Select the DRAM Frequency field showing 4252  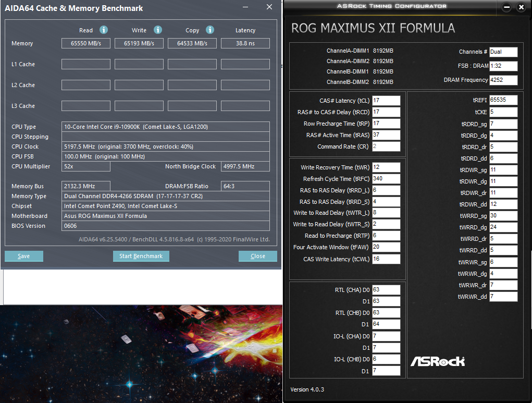coord(503,80)
